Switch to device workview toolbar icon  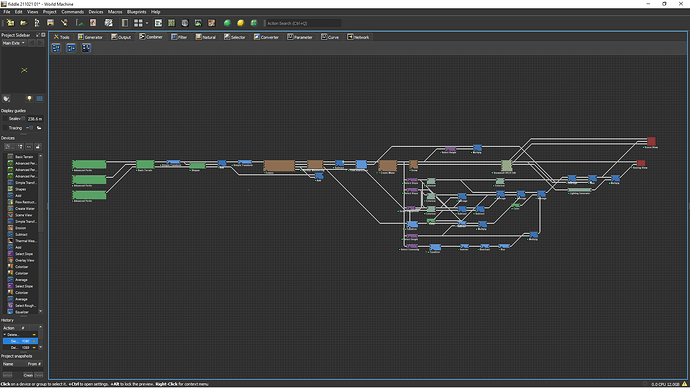pos(158,23)
